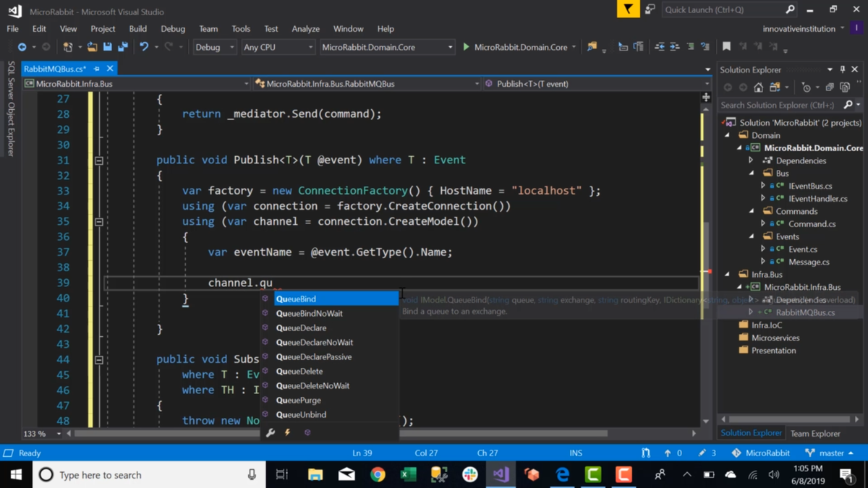Expand the IEventBus.cs node
868x488 pixels.
click(762, 186)
